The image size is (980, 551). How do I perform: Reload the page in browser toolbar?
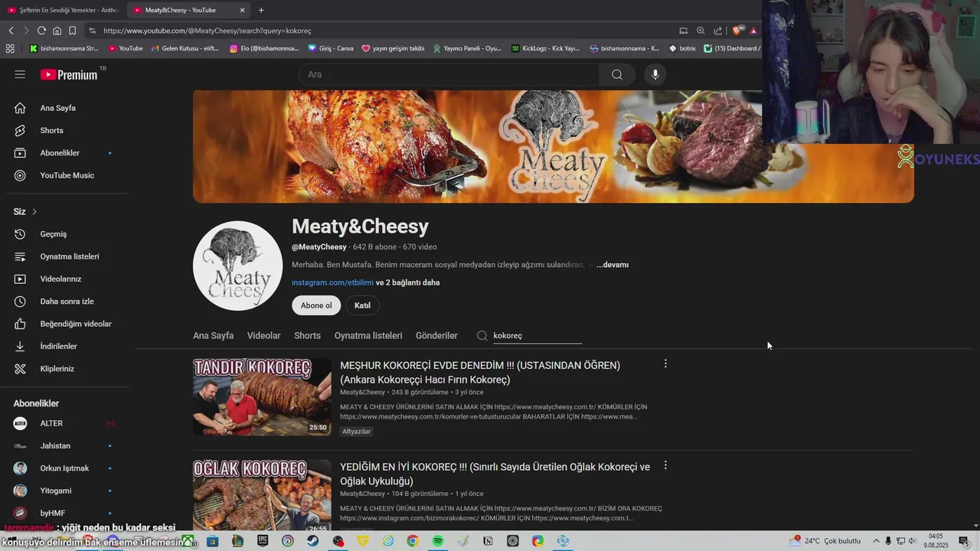41,31
